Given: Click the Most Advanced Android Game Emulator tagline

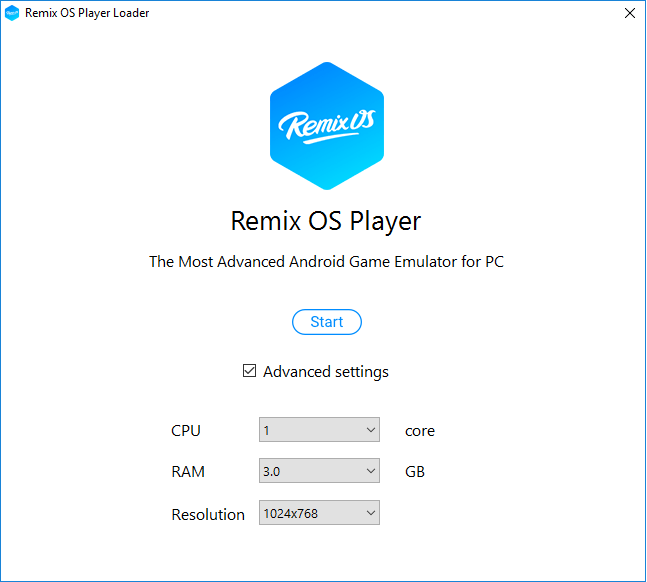Looking at the screenshot, I should [326, 262].
